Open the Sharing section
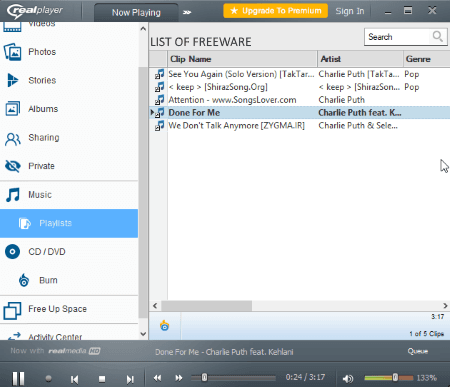This screenshot has width=450, height=387. 69,138
